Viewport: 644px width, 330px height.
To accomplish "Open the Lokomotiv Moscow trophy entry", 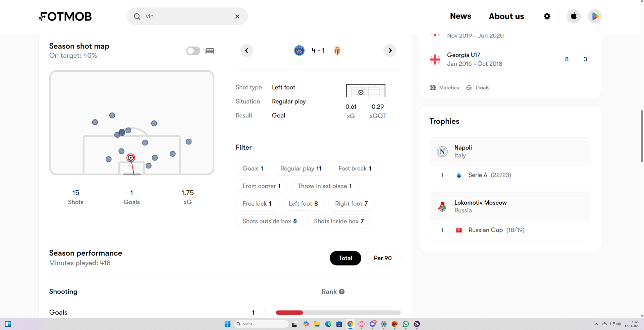I will pyautogui.click(x=480, y=206).
